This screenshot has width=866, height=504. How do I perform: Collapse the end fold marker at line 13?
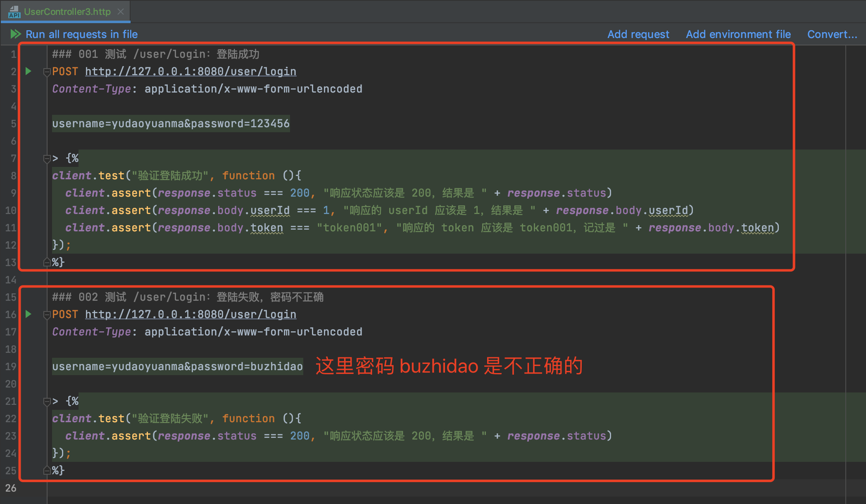[x=47, y=262]
